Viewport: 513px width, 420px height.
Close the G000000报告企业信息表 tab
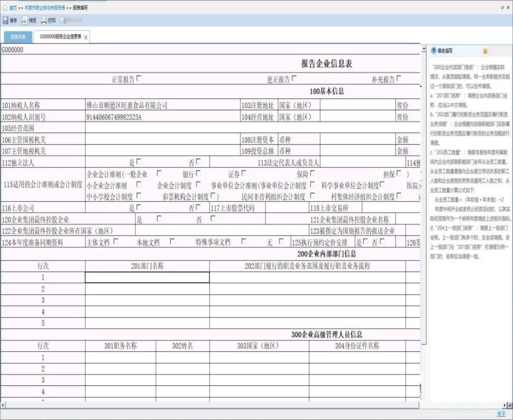(x=85, y=37)
